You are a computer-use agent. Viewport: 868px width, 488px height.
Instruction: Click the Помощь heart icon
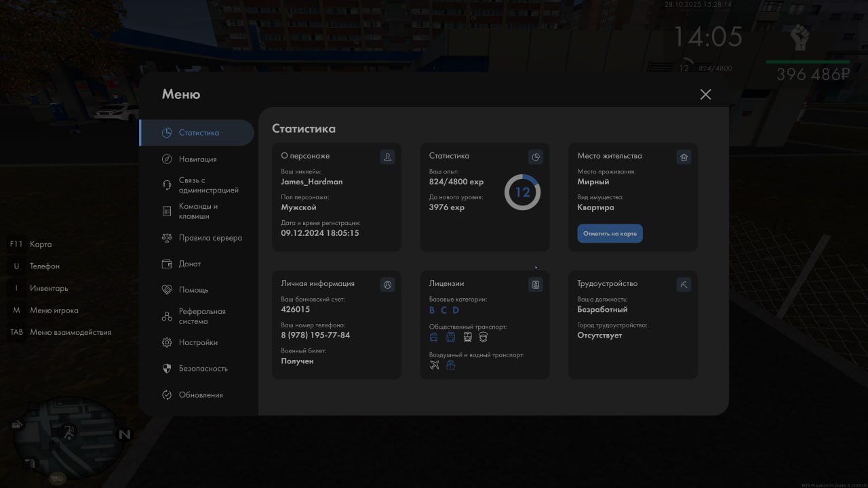[x=167, y=290]
